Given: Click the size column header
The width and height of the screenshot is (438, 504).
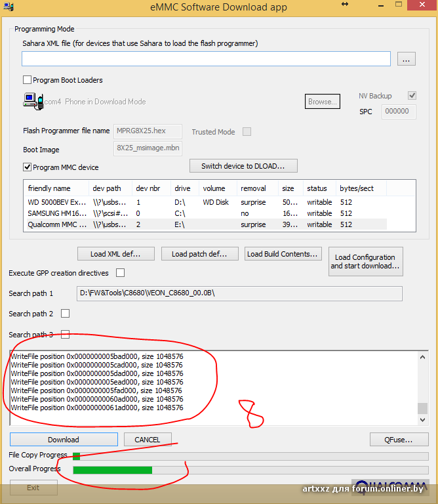Looking at the screenshot, I should pyautogui.click(x=290, y=188).
